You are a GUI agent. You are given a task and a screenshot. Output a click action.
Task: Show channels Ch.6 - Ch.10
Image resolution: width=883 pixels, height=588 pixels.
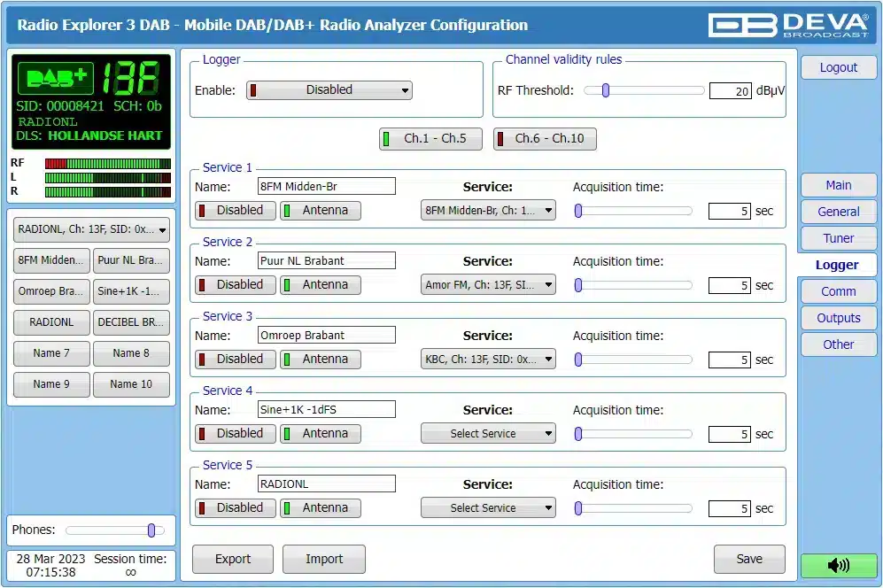545,138
